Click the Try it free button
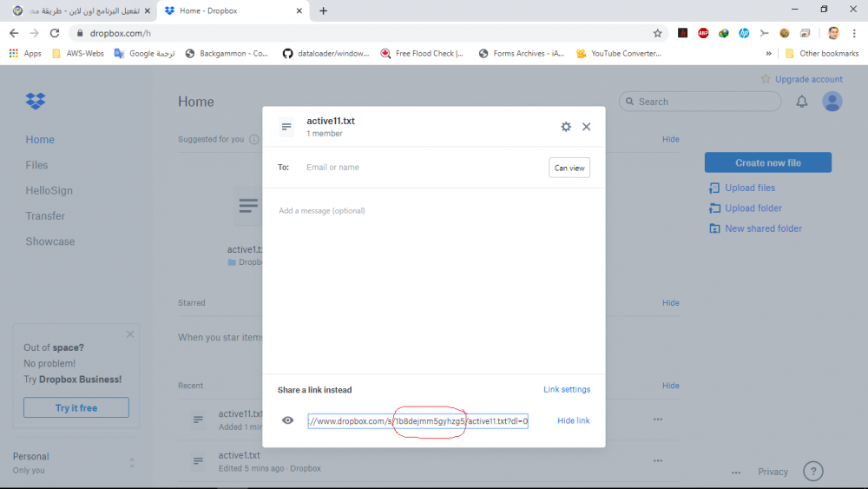 [x=76, y=407]
